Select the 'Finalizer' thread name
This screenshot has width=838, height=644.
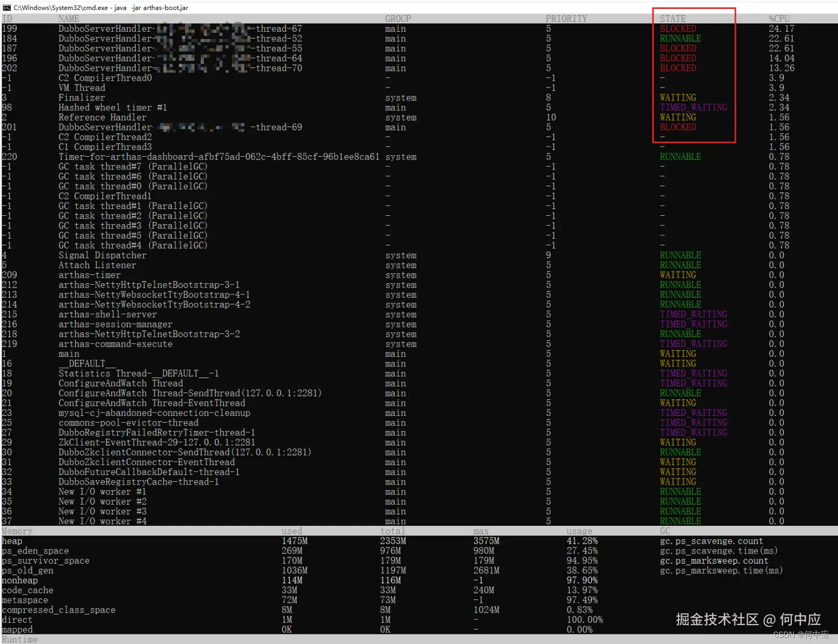tap(81, 98)
